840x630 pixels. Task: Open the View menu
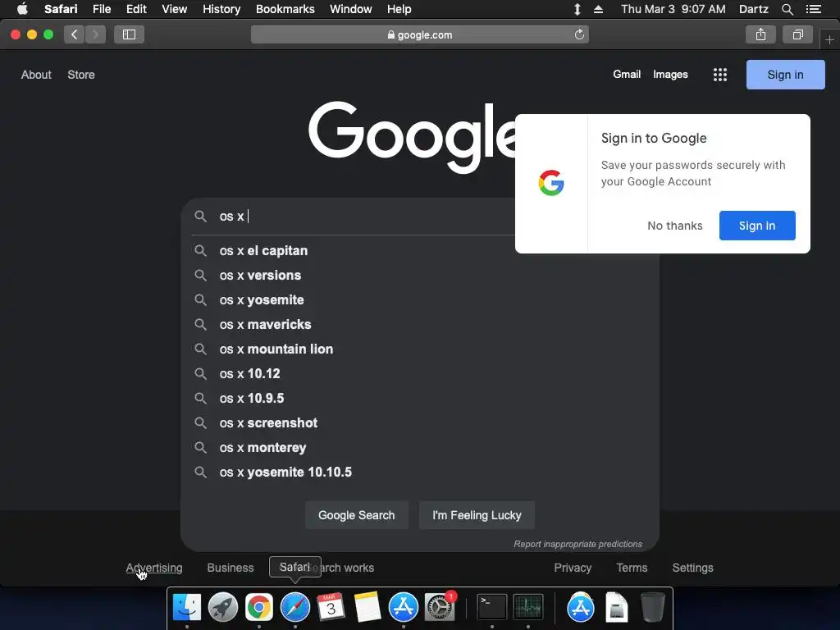coord(175,9)
